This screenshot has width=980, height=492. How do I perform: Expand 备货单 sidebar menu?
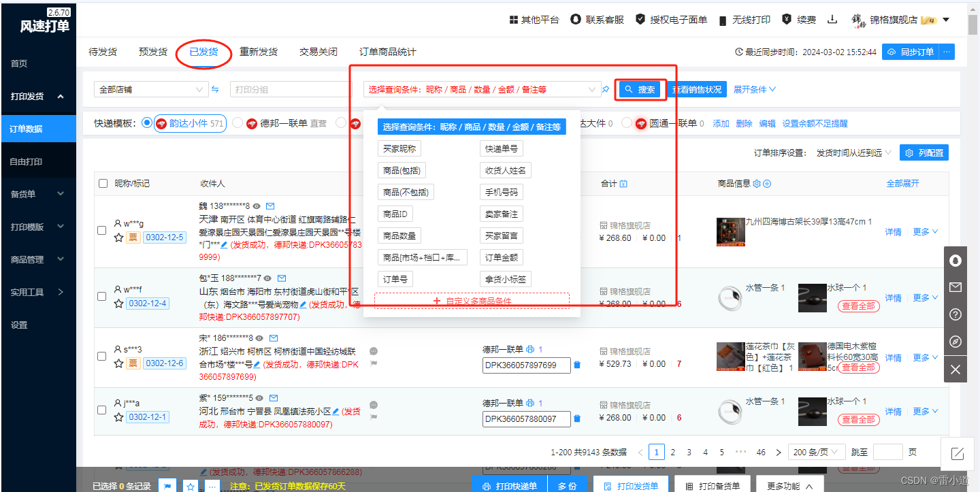pos(38,194)
